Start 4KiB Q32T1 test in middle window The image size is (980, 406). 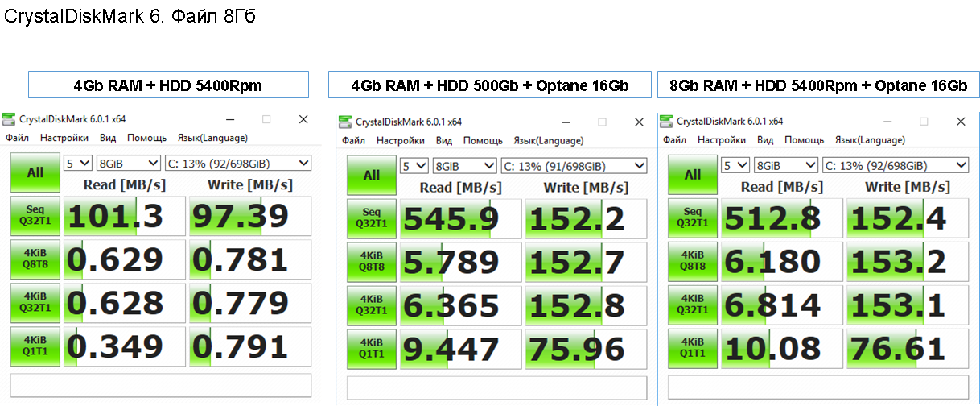372,305
